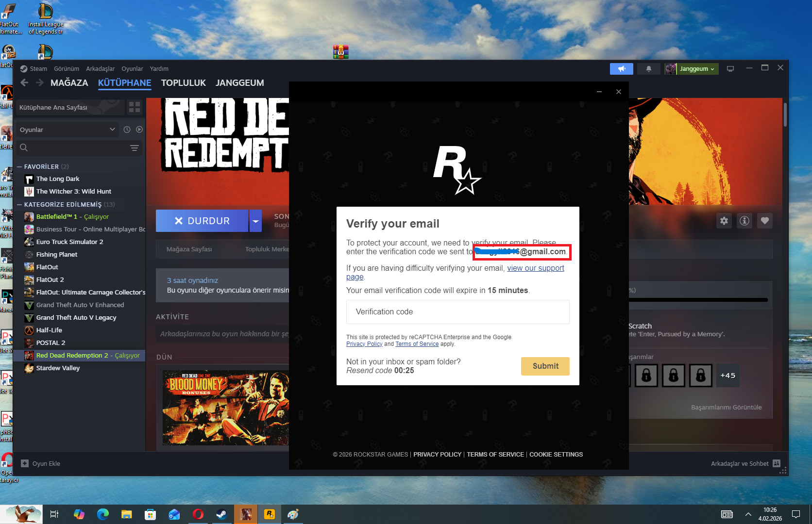Screen dimensions: 812x524
Task: Switch to the MAĞAZA tab
Action: coord(69,83)
